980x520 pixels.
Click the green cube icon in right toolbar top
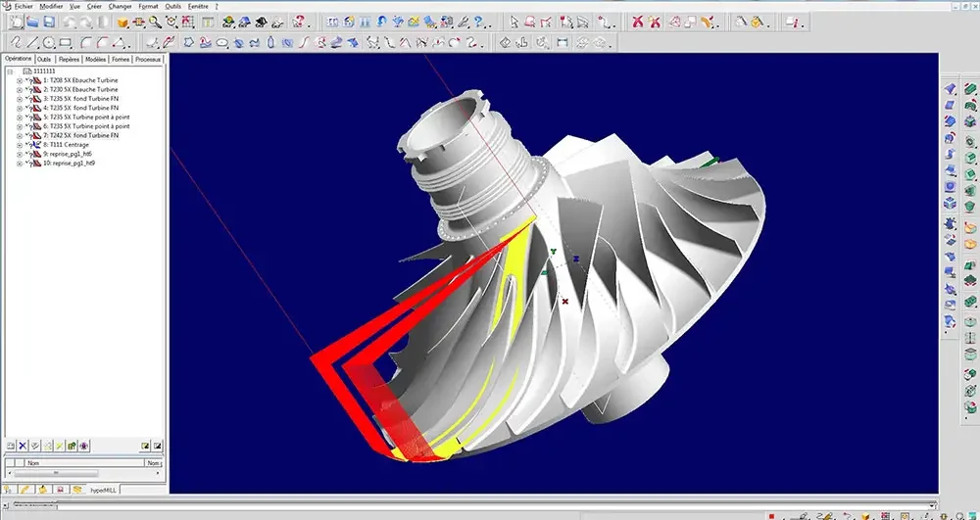[x=970, y=89]
